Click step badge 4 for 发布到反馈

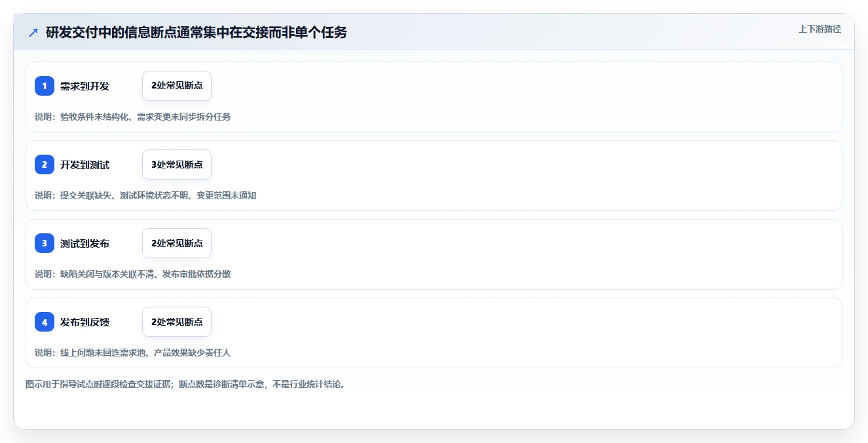(x=45, y=322)
